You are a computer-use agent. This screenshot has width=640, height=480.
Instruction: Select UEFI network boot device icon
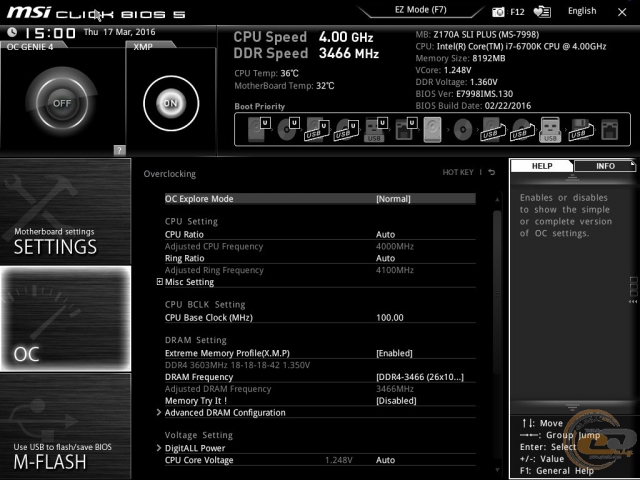406,129
